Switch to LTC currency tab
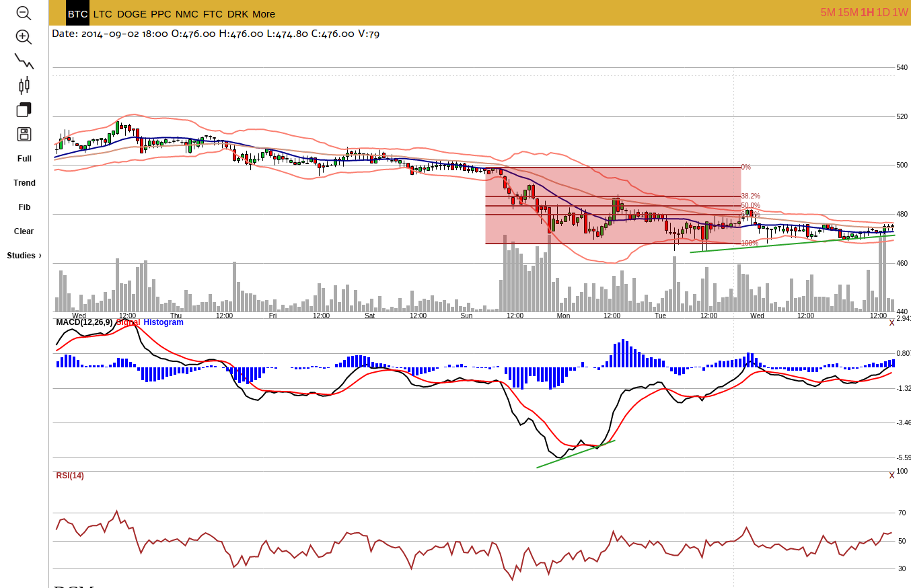The height and width of the screenshot is (588, 911). (103, 13)
